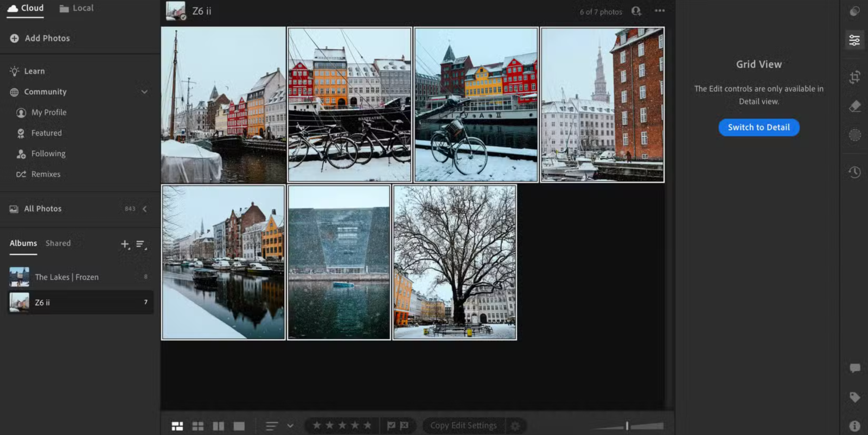The width and height of the screenshot is (868, 435).
Task: Click Copy Edit Settings button
Action: point(463,426)
